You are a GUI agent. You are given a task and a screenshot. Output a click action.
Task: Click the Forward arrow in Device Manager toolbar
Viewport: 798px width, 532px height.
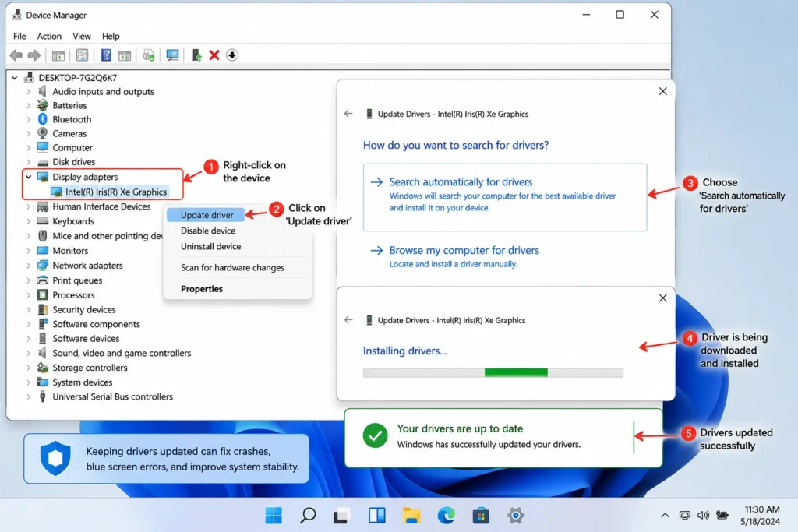(34, 55)
